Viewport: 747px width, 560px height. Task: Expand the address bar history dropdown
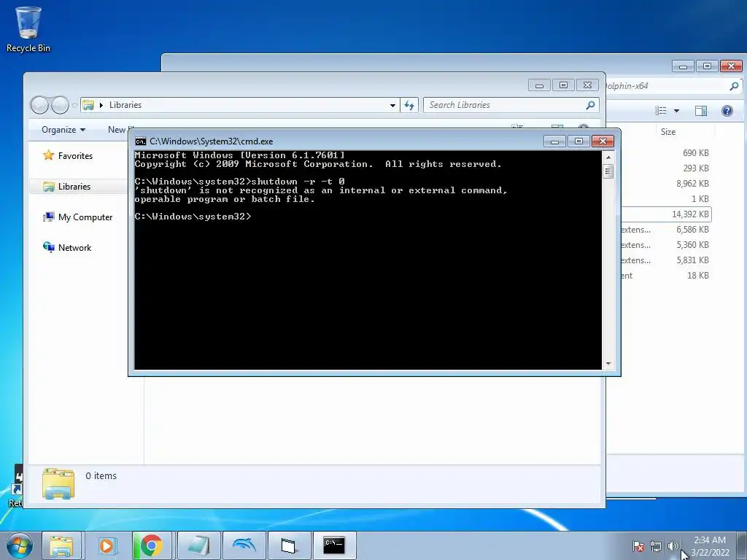(392, 105)
